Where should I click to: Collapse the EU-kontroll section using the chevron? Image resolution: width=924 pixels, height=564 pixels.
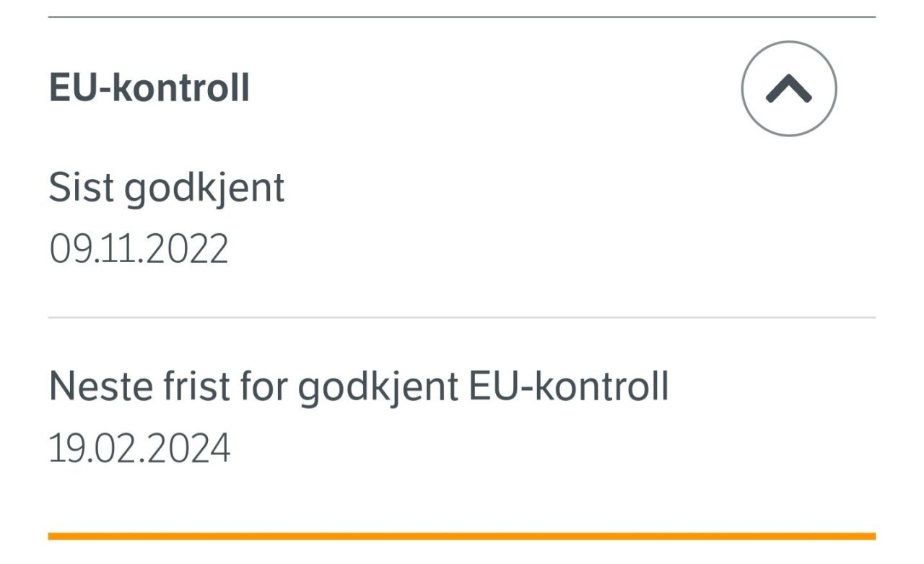[789, 88]
